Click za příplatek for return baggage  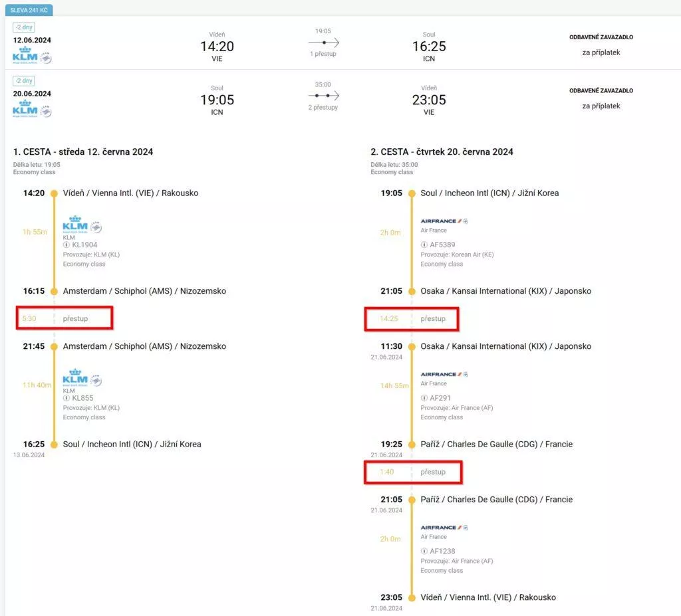pyautogui.click(x=601, y=106)
